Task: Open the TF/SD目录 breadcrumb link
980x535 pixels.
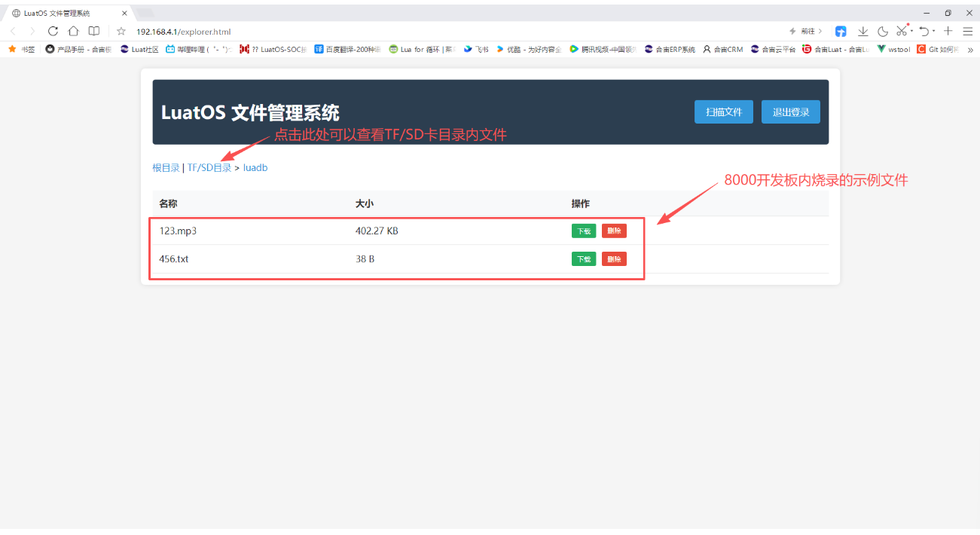Action: coord(209,167)
